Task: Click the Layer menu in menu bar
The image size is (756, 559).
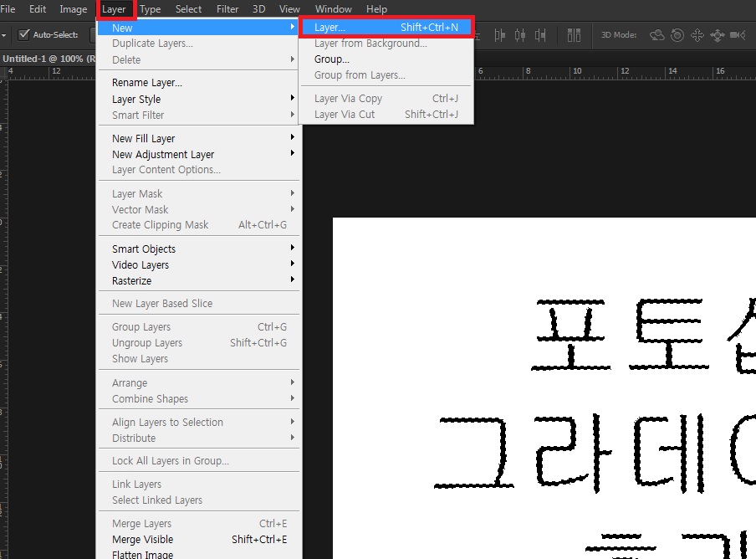Action: [114, 9]
